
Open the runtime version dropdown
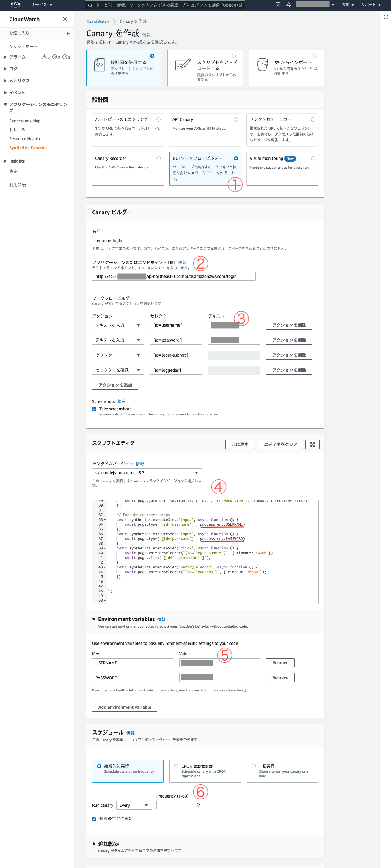[x=147, y=473]
